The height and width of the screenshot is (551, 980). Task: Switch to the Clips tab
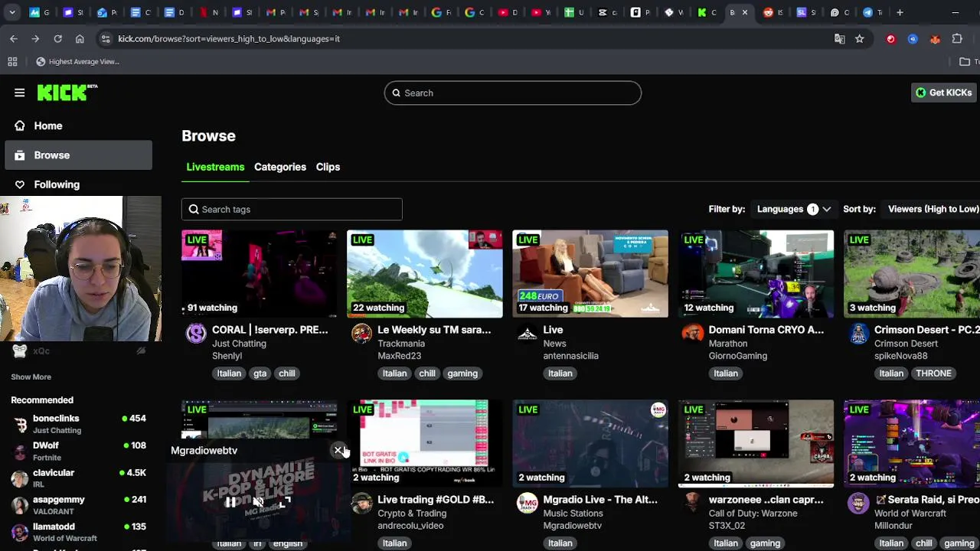pyautogui.click(x=328, y=167)
